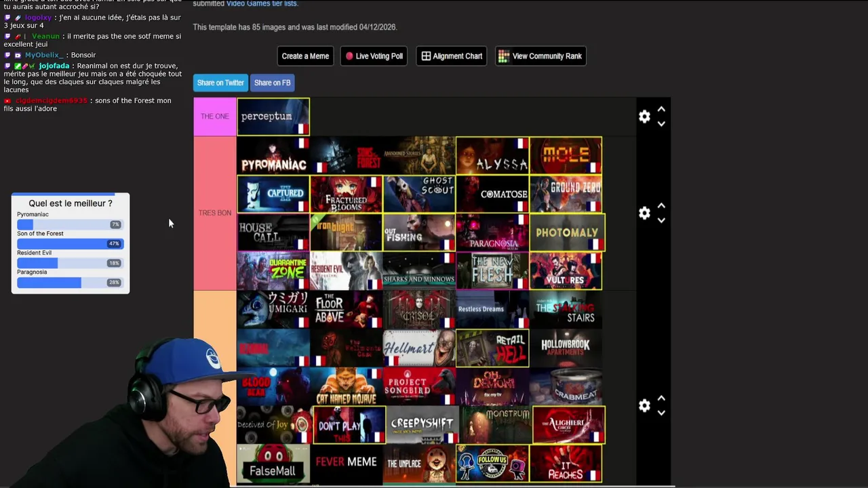The width and height of the screenshot is (868, 488).
Task: Pick the Fever Meme tile
Action: point(347,464)
